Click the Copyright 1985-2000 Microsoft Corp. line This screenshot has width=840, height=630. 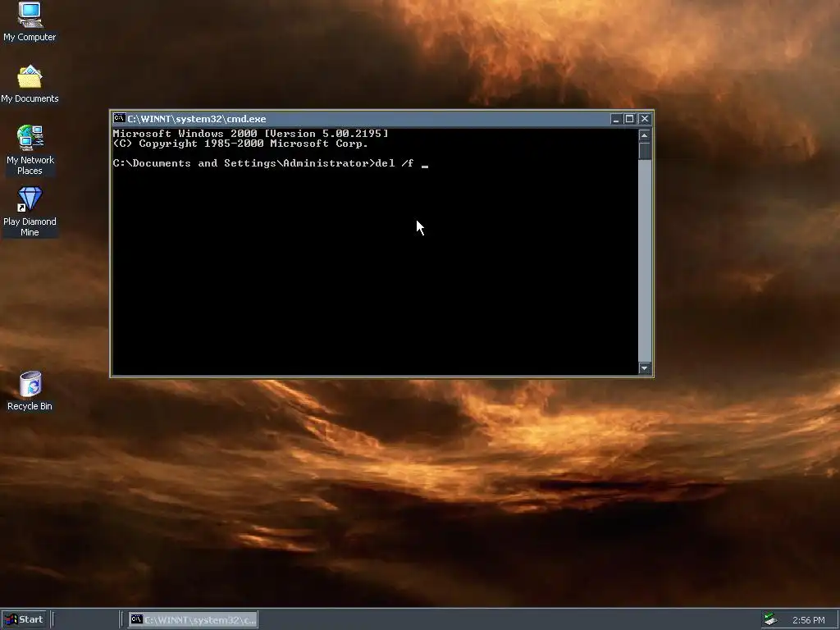(240, 144)
